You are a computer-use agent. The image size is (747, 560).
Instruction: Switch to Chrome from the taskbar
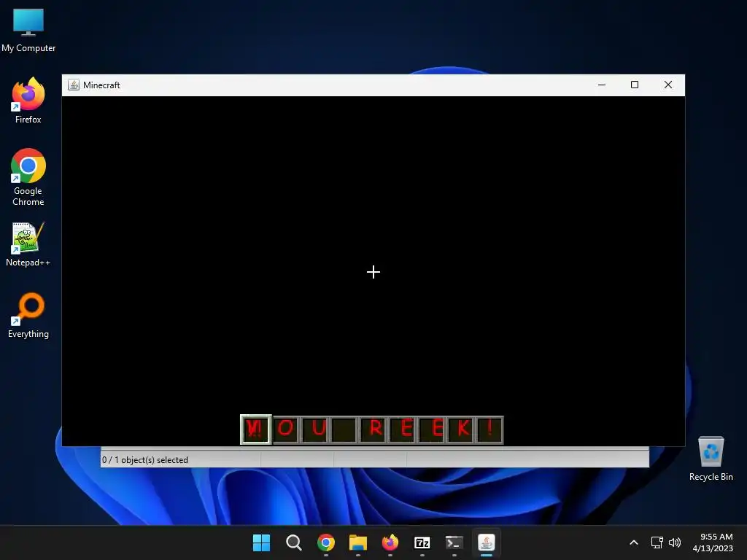click(326, 542)
